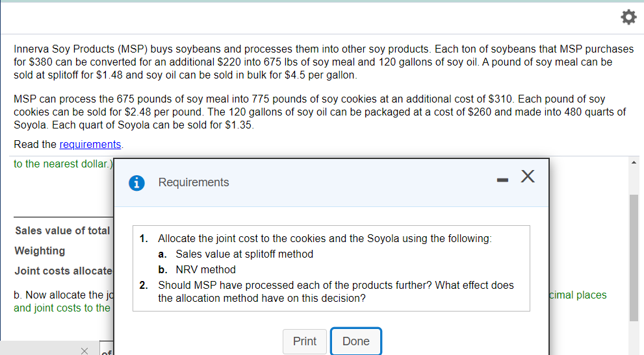Image resolution: width=644 pixels, height=355 pixels.
Task: Click the 'Sales value of total' row label
Action: pos(62,230)
